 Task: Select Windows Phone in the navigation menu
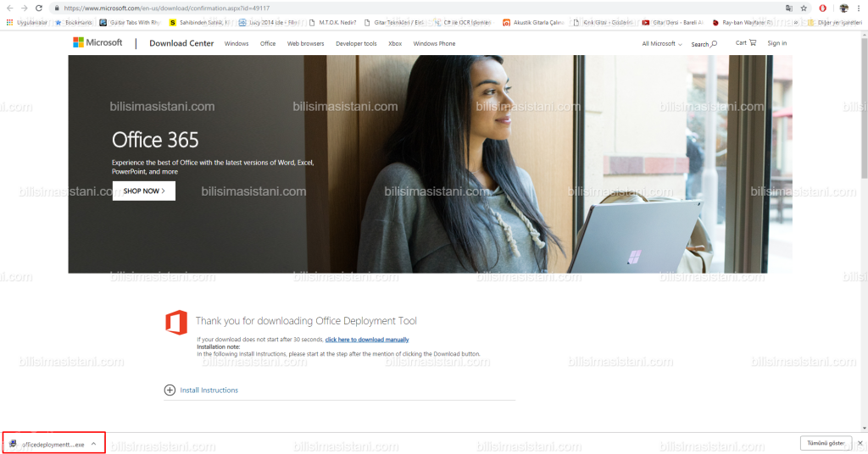[x=434, y=44]
